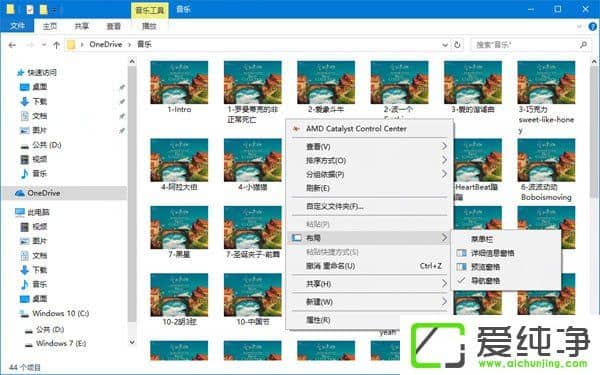Open 图片 under 此电脑

[34, 241]
